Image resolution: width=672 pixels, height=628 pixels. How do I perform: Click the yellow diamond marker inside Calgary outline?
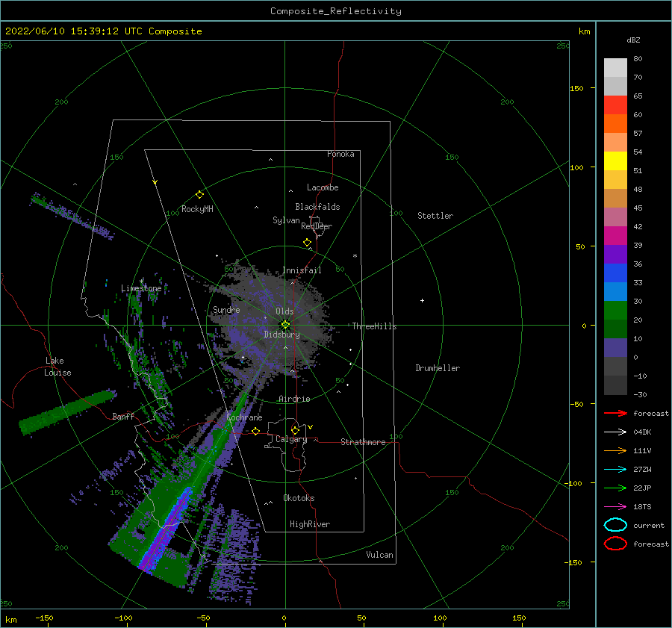tap(295, 430)
